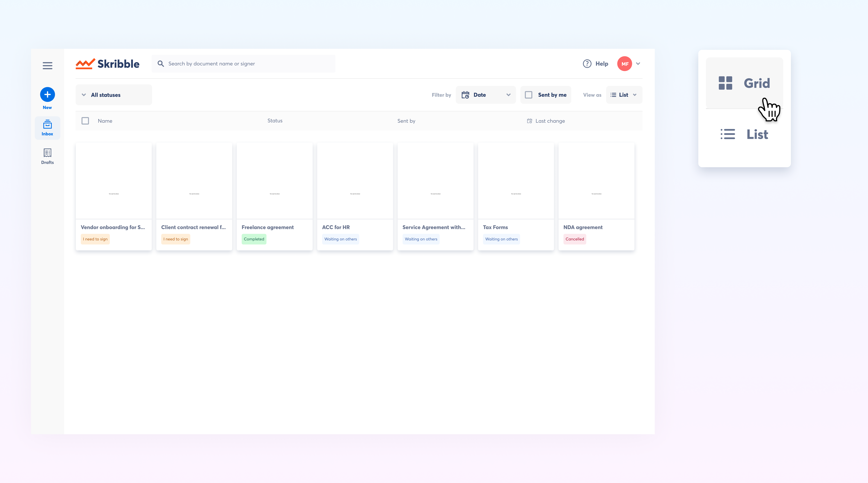Click the blue New plus button

48,95
